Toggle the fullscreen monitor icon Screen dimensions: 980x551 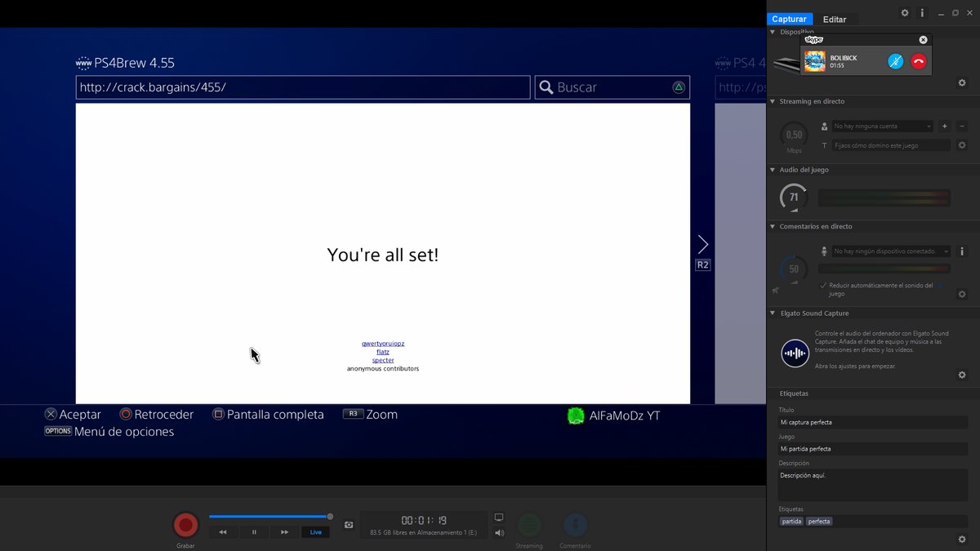499,518
